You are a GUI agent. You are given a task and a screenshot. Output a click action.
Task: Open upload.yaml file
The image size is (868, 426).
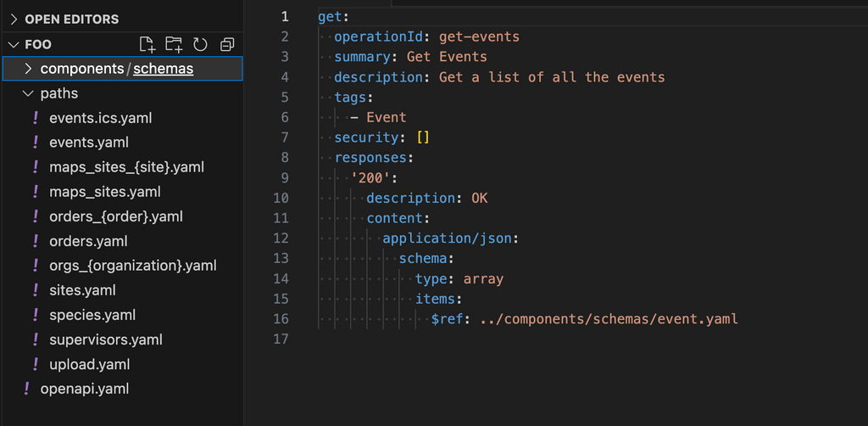[89, 364]
